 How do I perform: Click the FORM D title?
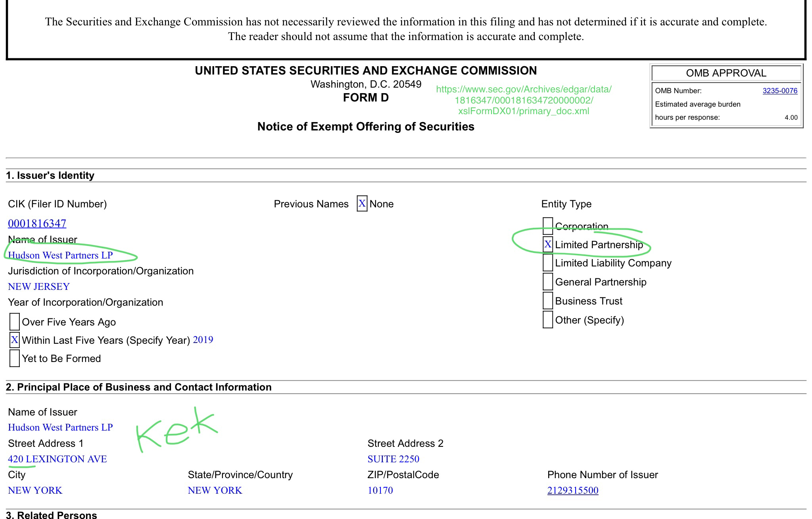[x=366, y=98]
